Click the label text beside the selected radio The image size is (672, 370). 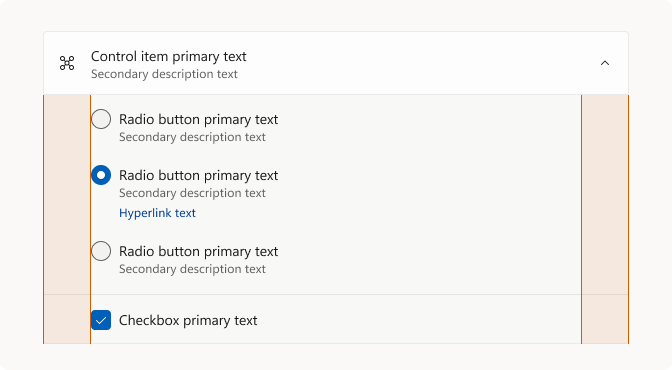coord(198,175)
